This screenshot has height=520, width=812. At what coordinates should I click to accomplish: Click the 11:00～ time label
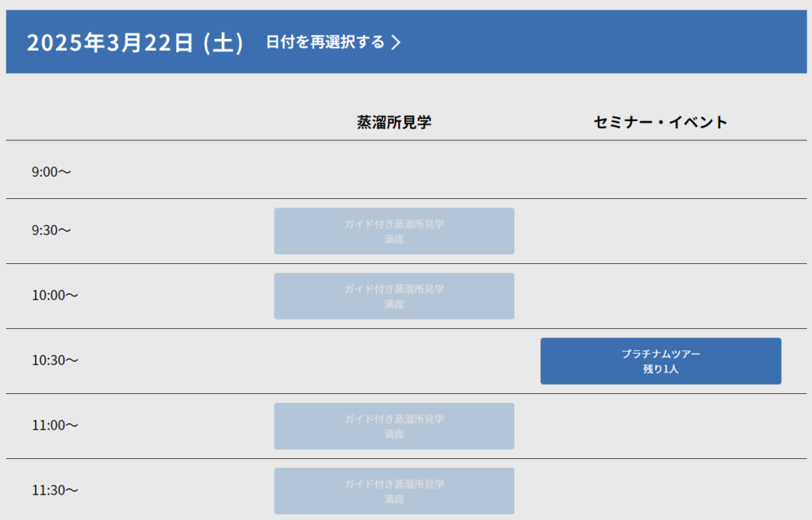click(x=55, y=426)
